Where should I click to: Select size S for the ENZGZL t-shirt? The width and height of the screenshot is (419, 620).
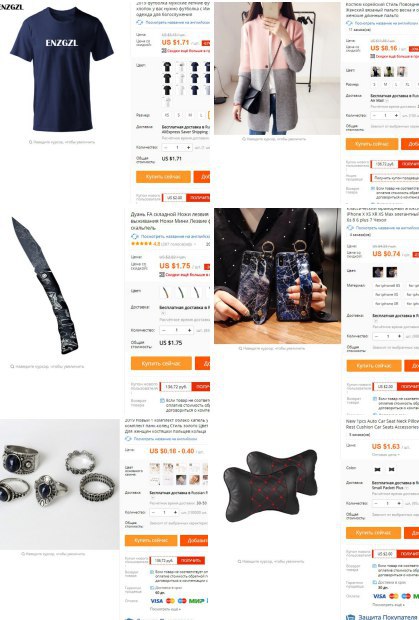179,115
